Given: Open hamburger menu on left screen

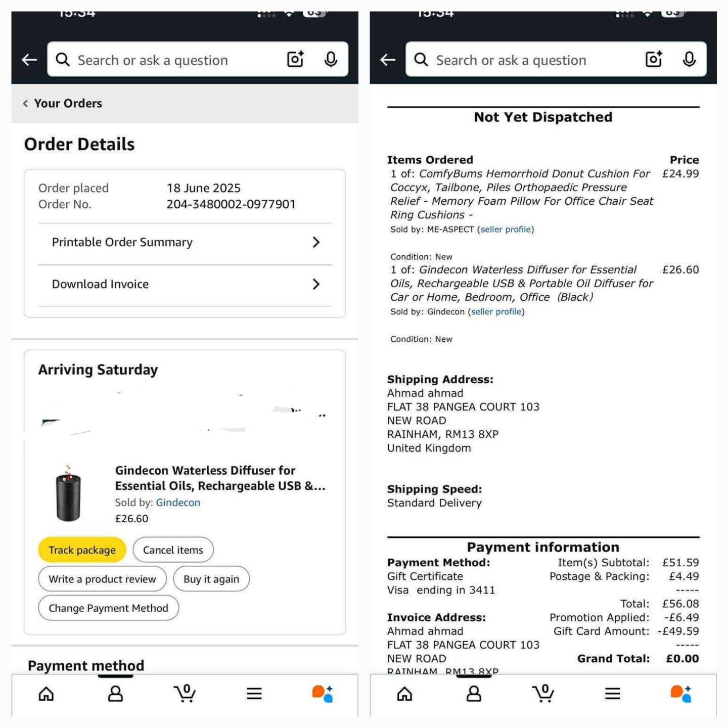Looking at the screenshot, I should (254, 694).
